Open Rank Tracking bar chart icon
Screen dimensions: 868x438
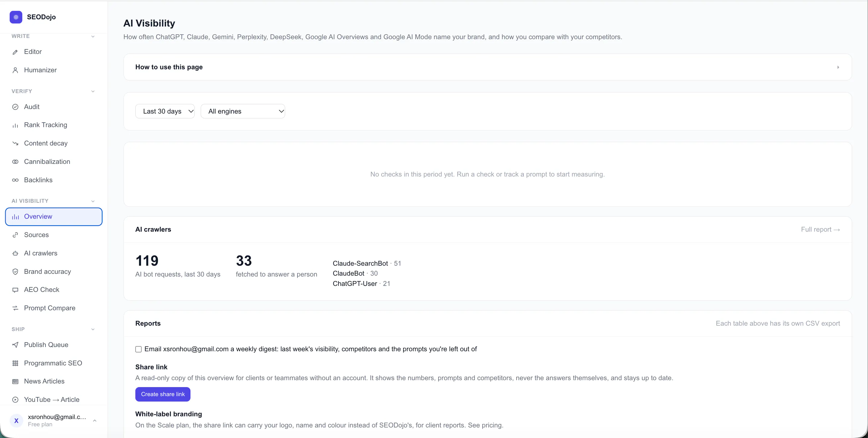pos(15,125)
